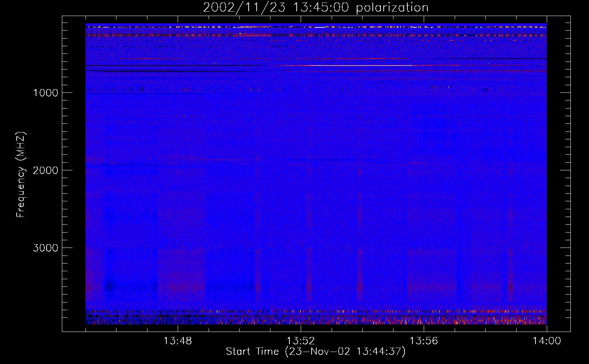Click the plot title "2002/11/23 13:45:00 polarization"
Image resolution: width=589 pixels, height=364 pixels.
tap(316, 7)
